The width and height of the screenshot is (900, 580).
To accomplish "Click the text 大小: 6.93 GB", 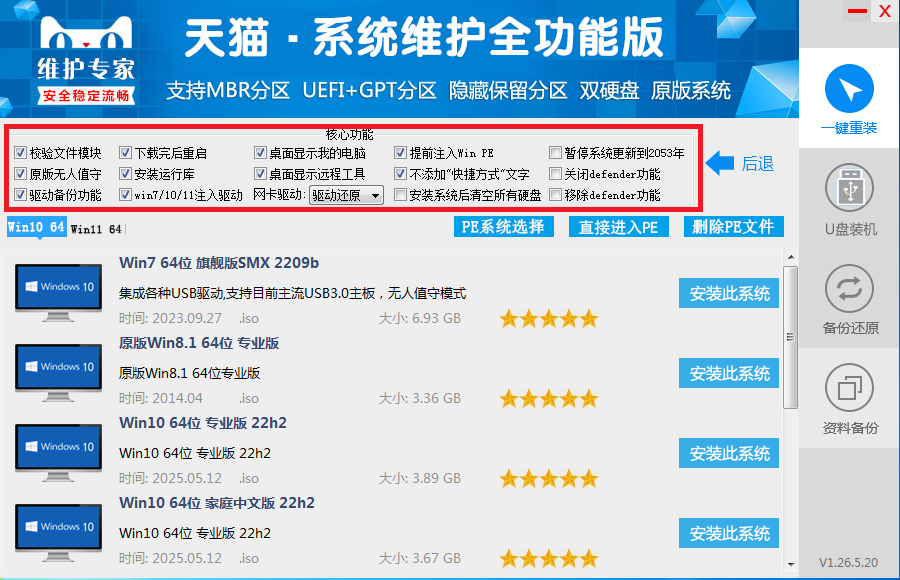I will tap(420, 318).
